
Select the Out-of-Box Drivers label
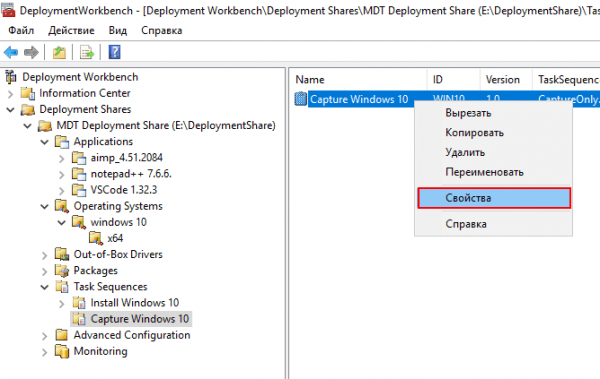click(x=118, y=254)
